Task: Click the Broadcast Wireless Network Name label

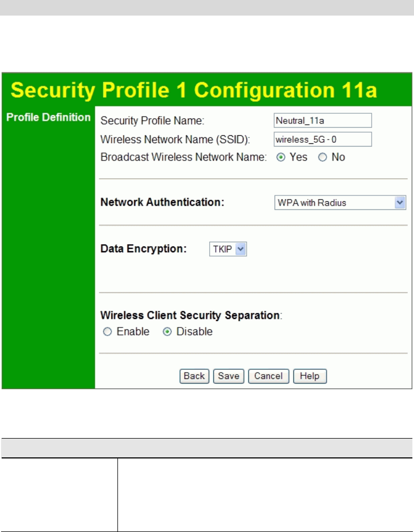Action: pyautogui.click(x=183, y=157)
